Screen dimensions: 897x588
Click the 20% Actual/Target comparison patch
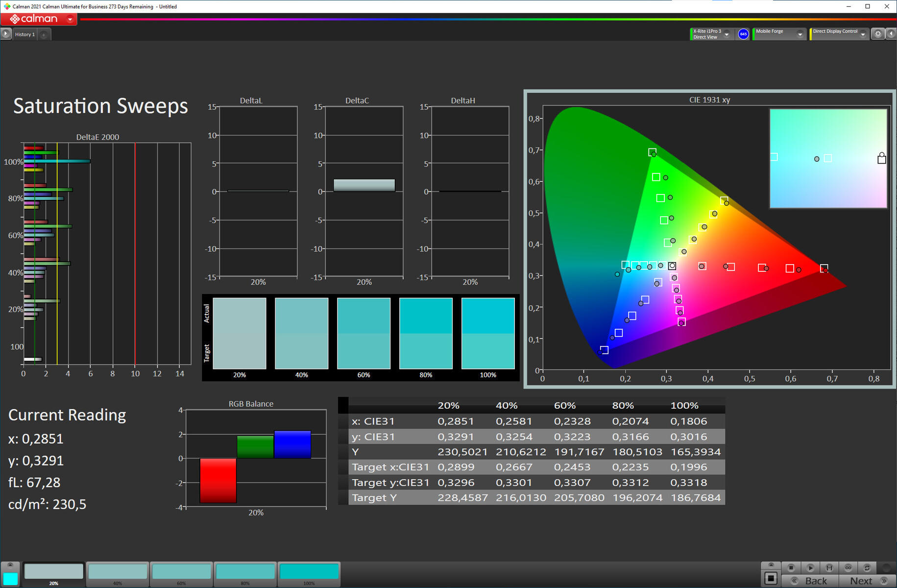[240, 333]
